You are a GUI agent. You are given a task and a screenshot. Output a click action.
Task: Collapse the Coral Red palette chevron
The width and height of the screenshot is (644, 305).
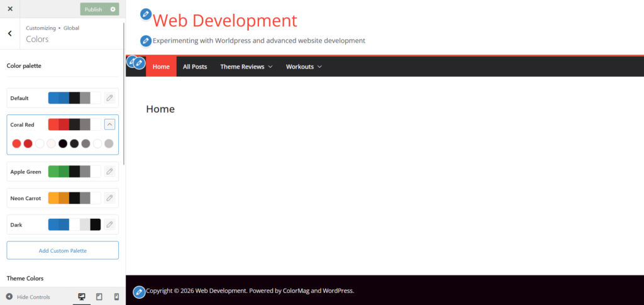[x=109, y=125]
